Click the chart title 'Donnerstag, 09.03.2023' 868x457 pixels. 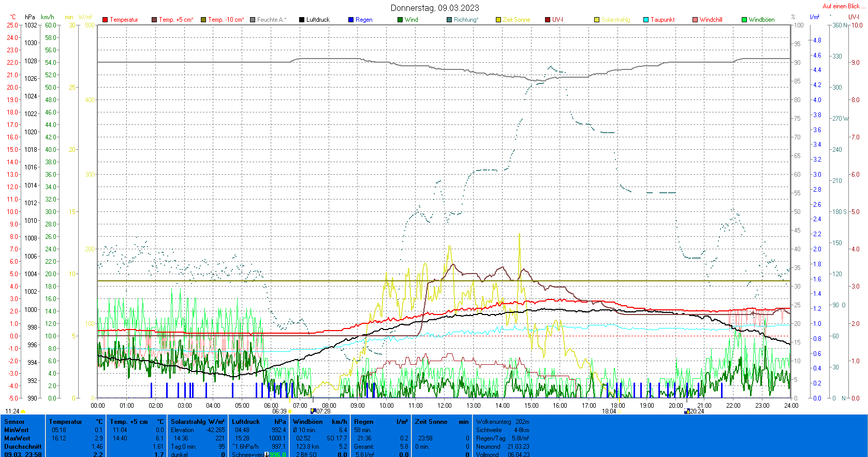click(435, 8)
